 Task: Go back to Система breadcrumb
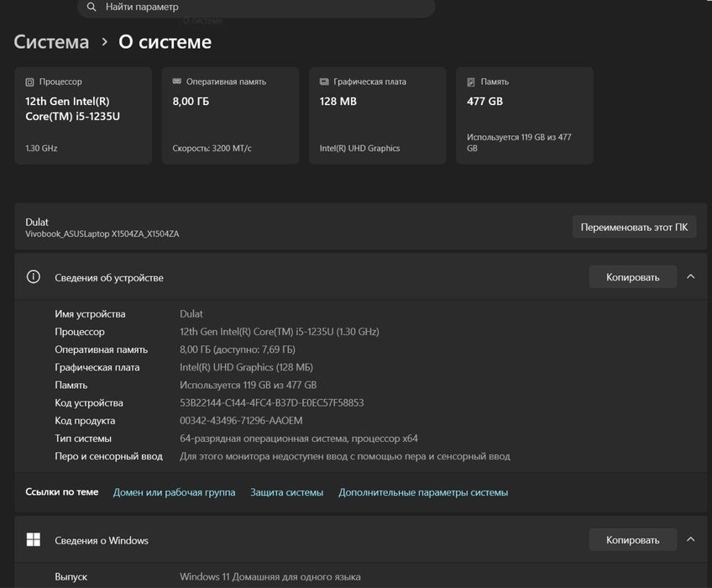click(x=51, y=42)
